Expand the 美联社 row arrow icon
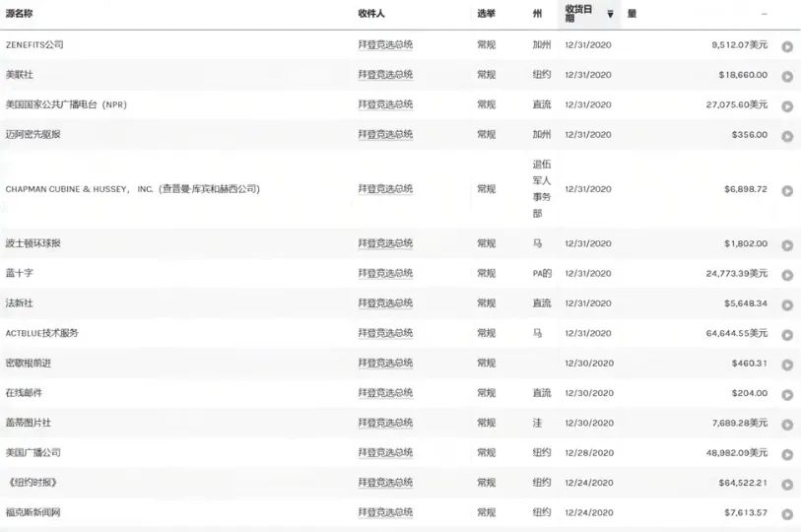The image size is (801, 532). pyautogui.click(x=787, y=77)
